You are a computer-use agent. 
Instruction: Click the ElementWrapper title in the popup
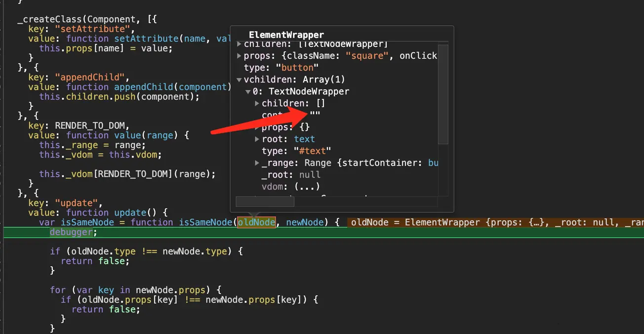(287, 35)
